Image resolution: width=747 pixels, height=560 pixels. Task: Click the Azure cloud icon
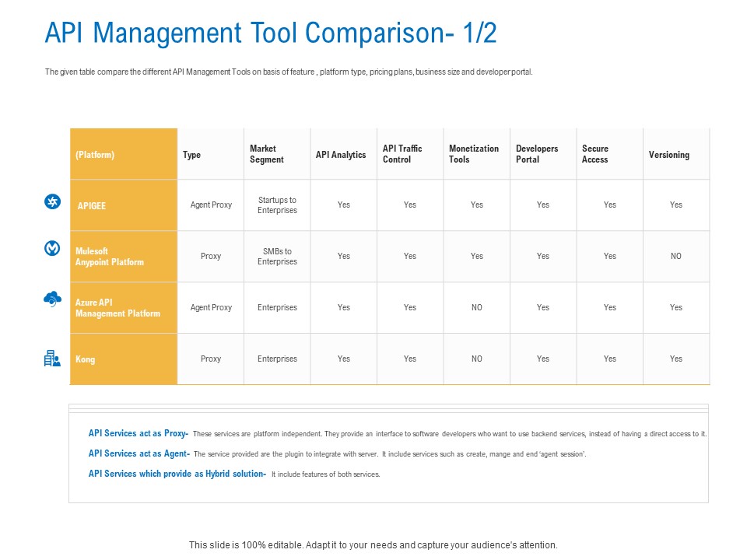pos(52,299)
